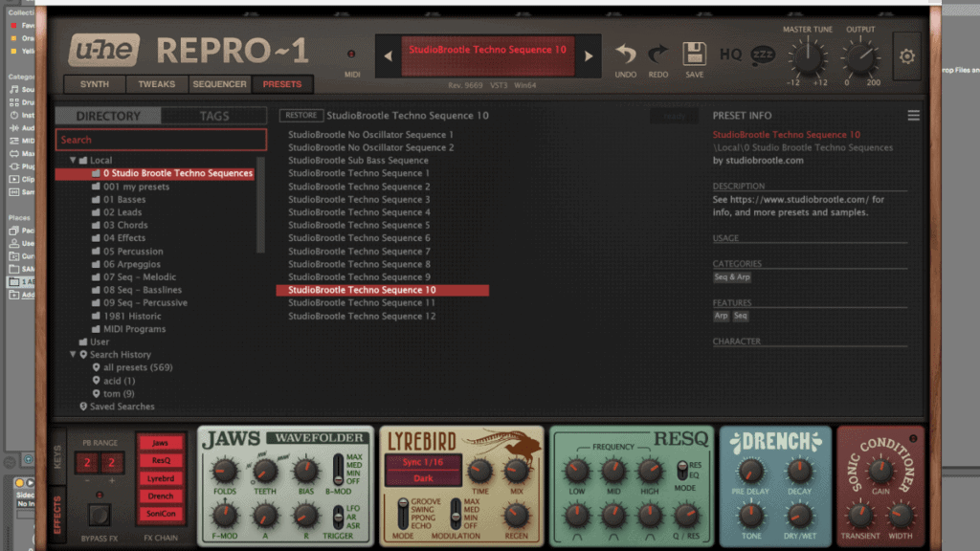Click the Save floppy disk icon
Viewport: 980px width, 551px height.
pos(694,55)
